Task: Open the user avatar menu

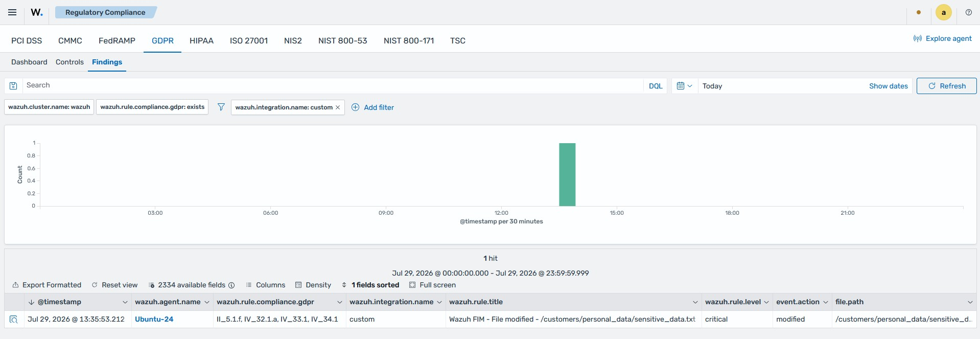Action: pyautogui.click(x=944, y=12)
